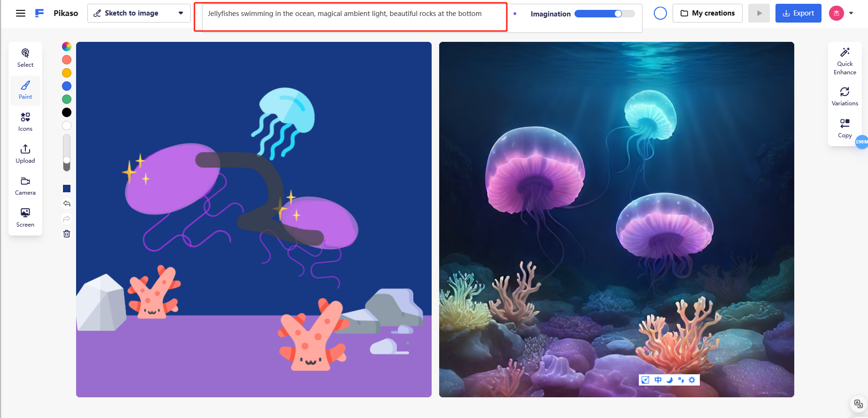Open My creations folder
The width and height of the screenshot is (868, 418).
(707, 13)
